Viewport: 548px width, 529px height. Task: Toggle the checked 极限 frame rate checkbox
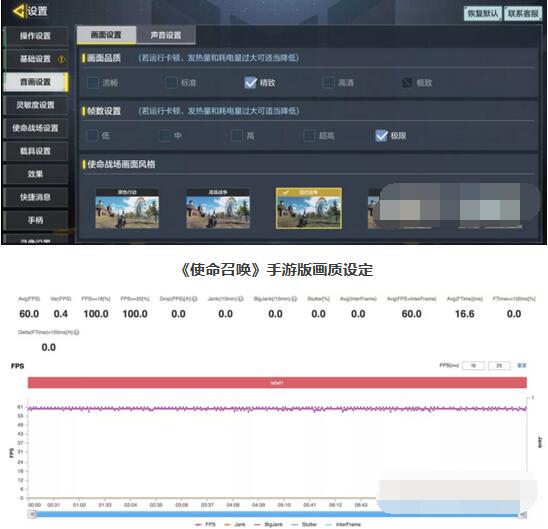point(382,135)
